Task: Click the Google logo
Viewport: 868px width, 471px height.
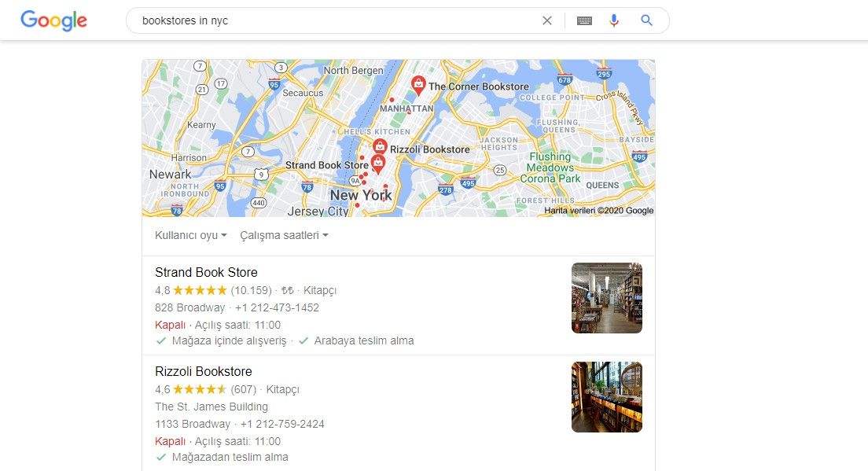Action: (53, 20)
